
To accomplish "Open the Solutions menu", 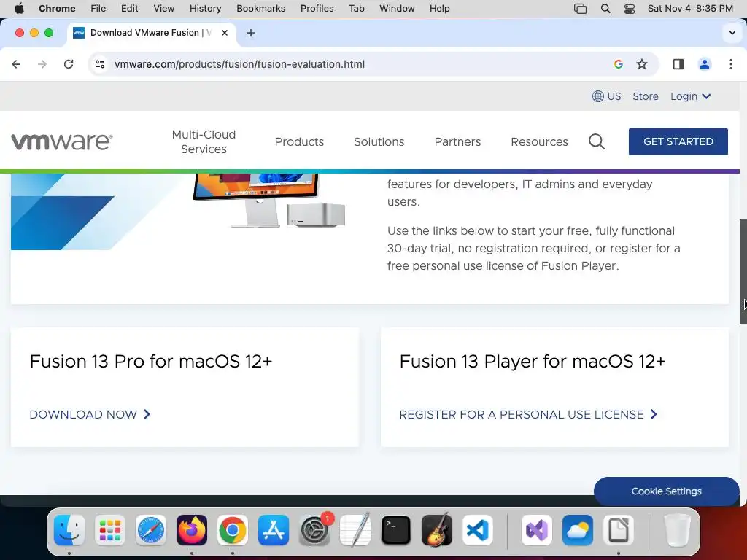I will click(379, 142).
